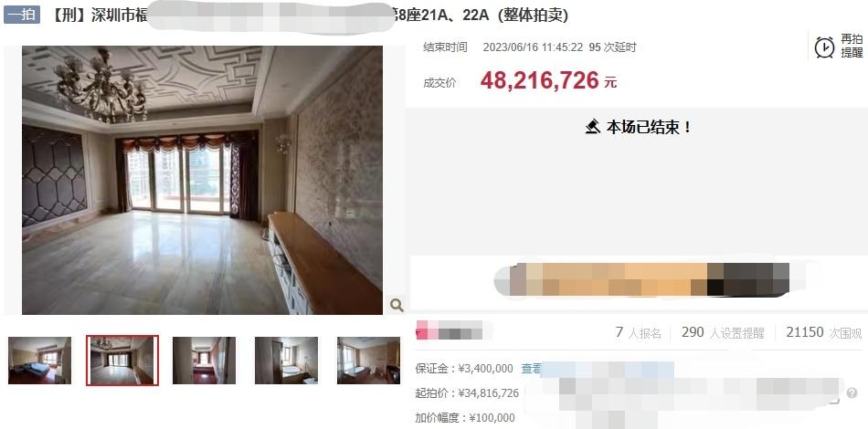Viewport: 868px width, 429px height.
Task: Open the 查看 link beside 保证金
Action: tap(530, 369)
